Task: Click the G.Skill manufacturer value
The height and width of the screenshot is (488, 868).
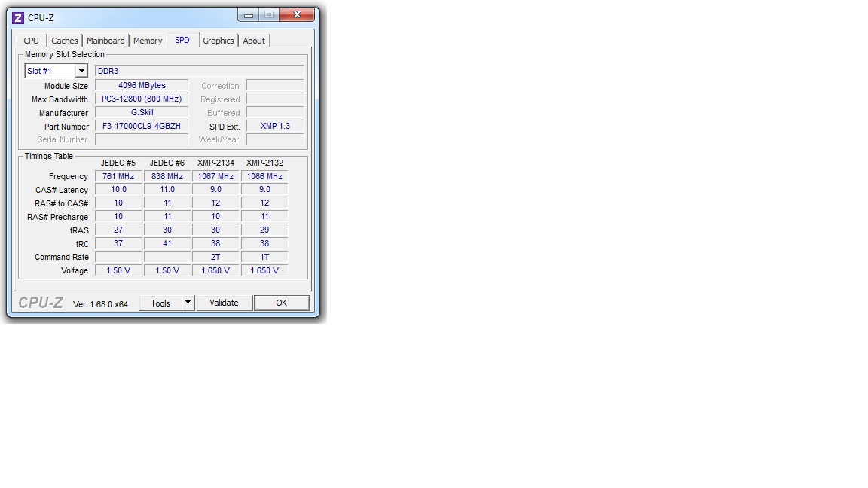Action: point(142,112)
